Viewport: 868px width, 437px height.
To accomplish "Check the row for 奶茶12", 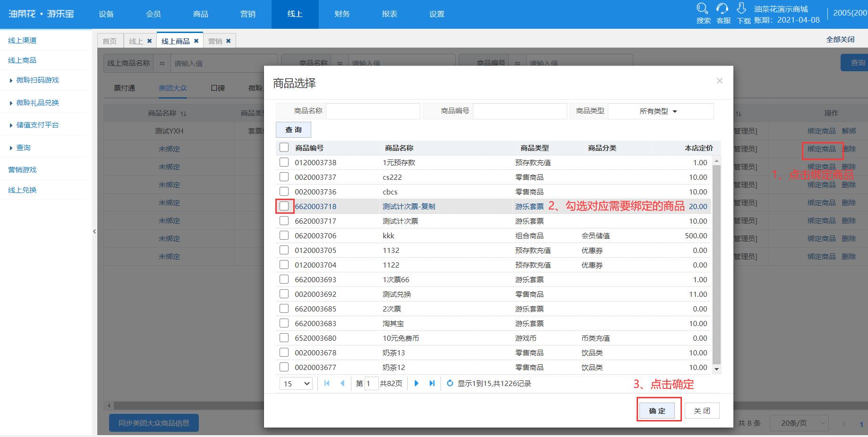I will [284, 367].
